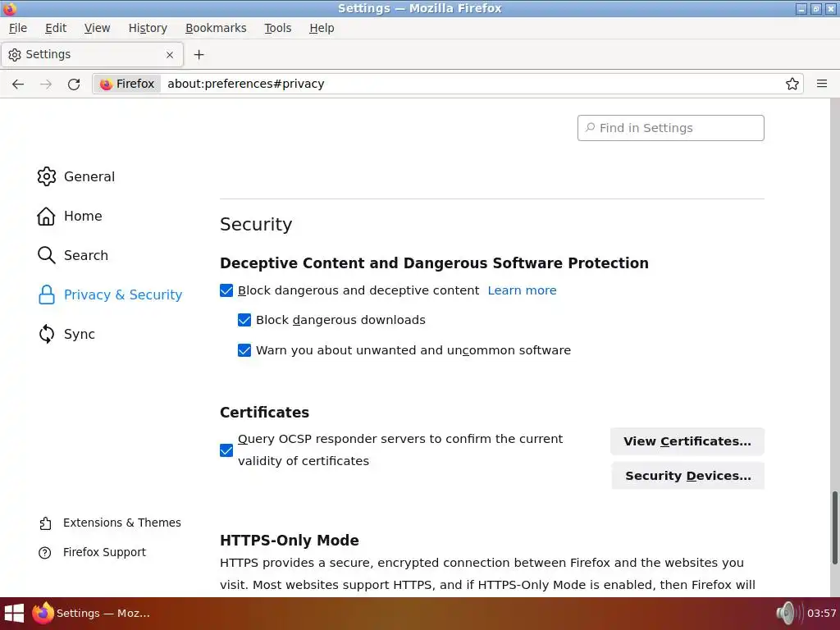Open a new tab with the plus icon
The image size is (840, 630).
pyautogui.click(x=199, y=55)
